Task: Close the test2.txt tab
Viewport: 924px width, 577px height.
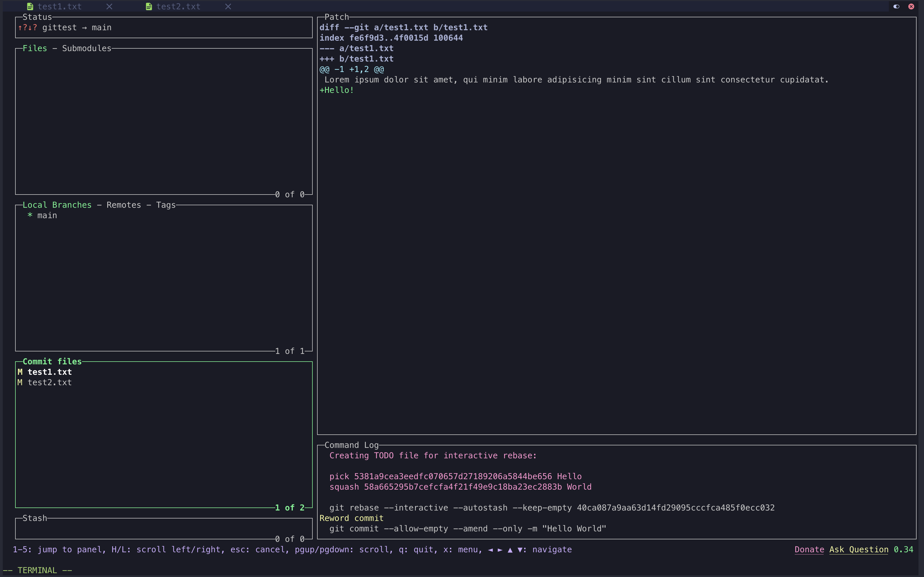Action: pyautogui.click(x=228, y=7)
